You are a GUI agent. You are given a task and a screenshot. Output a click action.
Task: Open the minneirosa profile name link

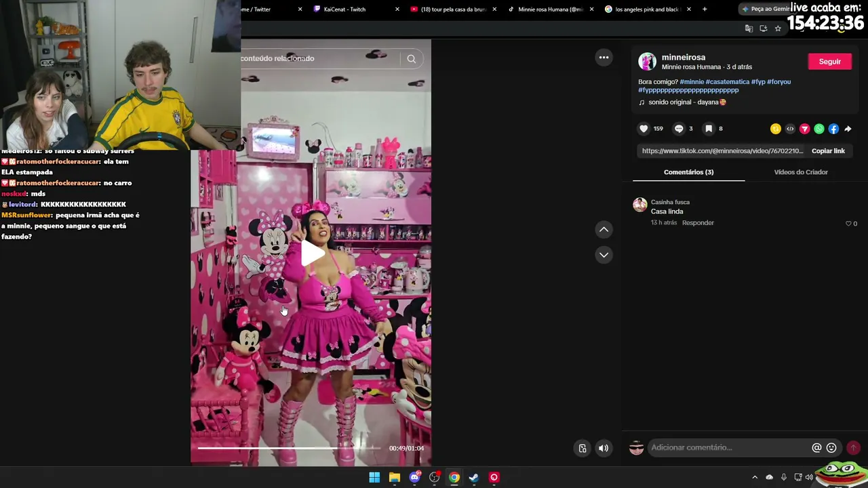click(684, 58)
